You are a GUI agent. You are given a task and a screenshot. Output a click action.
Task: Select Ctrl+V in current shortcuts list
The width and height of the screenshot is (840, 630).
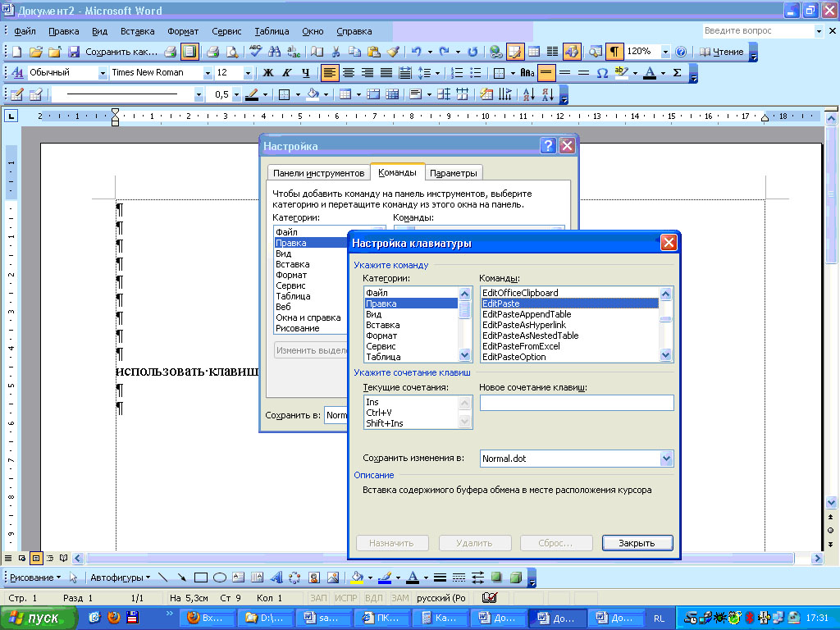411,413
